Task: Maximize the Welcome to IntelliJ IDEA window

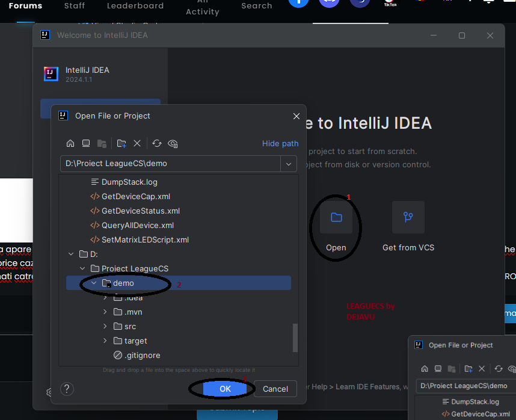Action: pos(462,36)
